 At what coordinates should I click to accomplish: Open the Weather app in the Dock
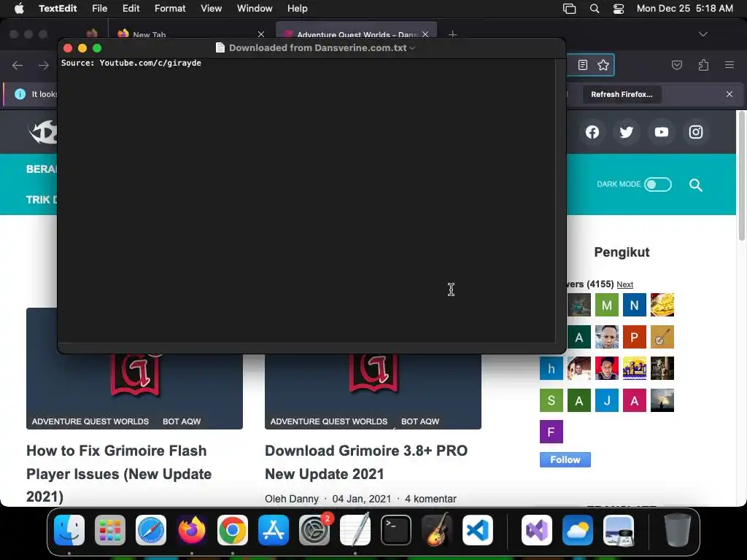pos(578,530)
